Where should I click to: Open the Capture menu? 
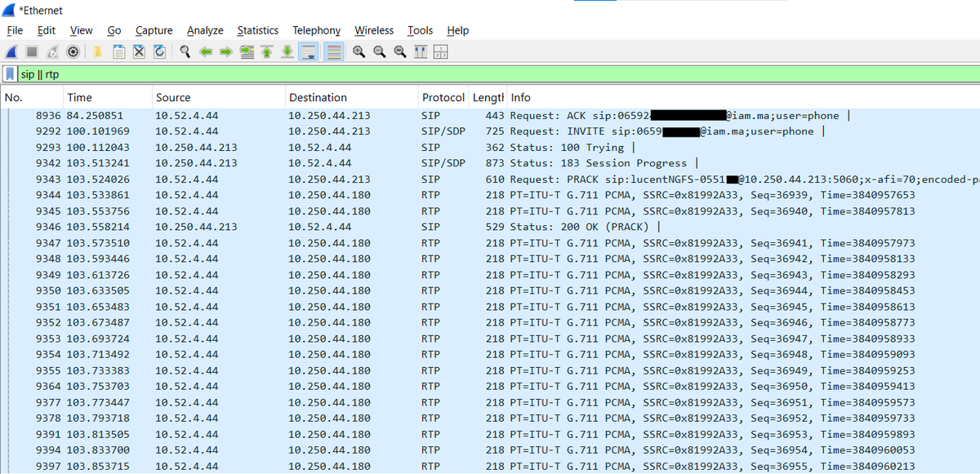click(x=154, y=30)
